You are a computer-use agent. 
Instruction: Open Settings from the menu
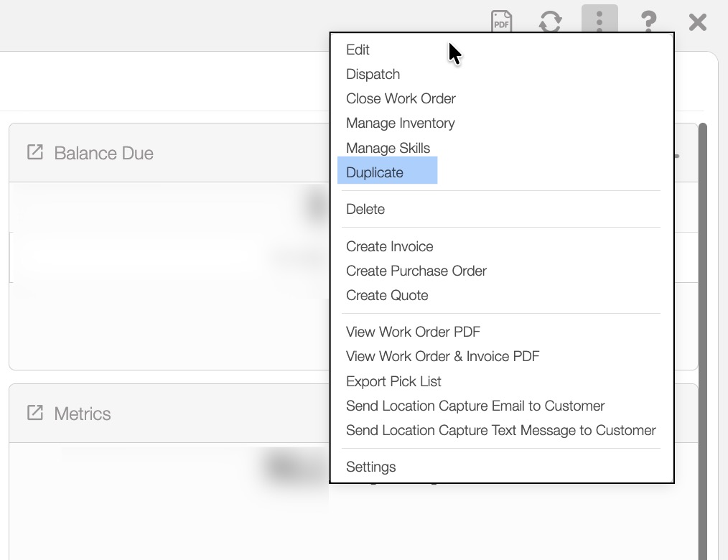(370, 467)
